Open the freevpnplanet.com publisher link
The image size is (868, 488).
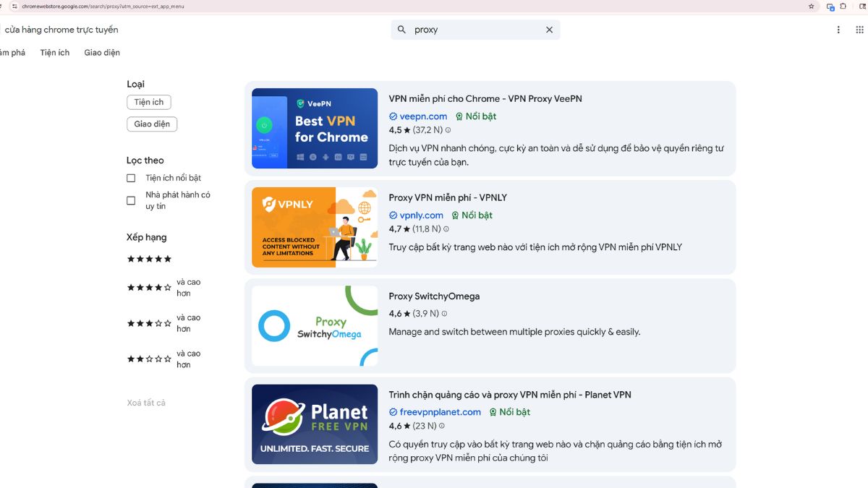pos(441,412)
